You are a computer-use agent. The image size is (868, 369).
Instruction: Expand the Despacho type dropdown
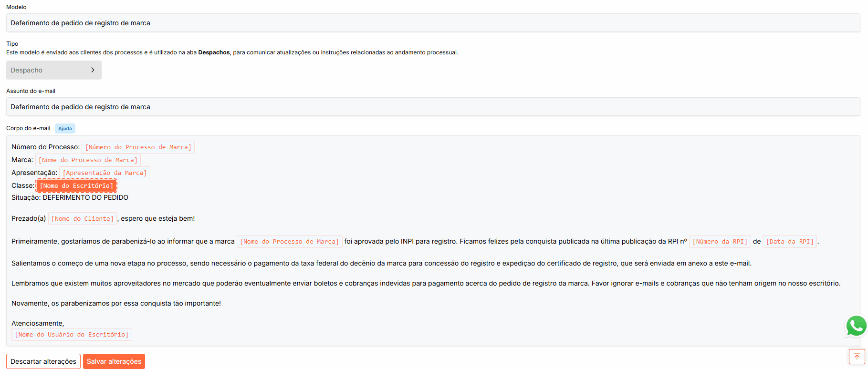53,70
